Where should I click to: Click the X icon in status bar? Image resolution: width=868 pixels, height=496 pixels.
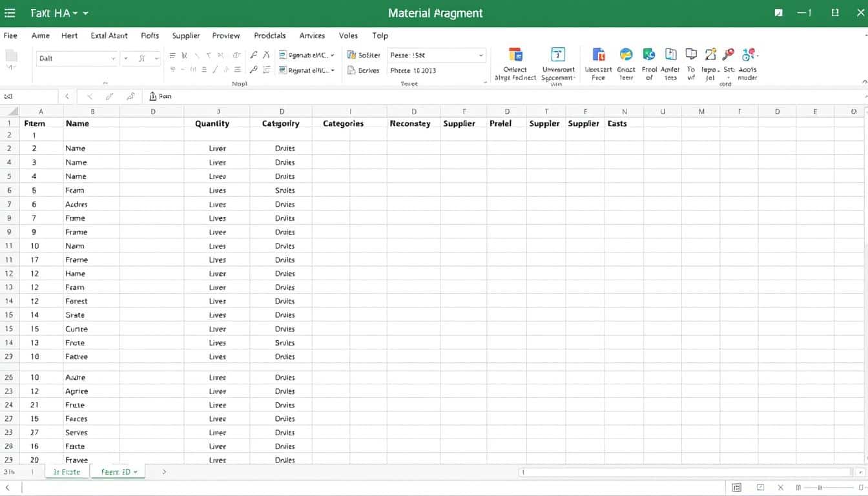tap(781, 488)
